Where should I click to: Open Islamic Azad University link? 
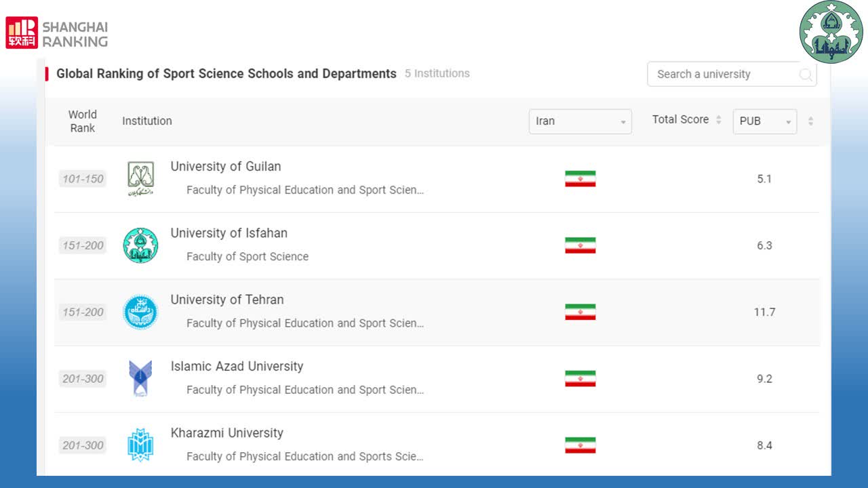point(237,367)
